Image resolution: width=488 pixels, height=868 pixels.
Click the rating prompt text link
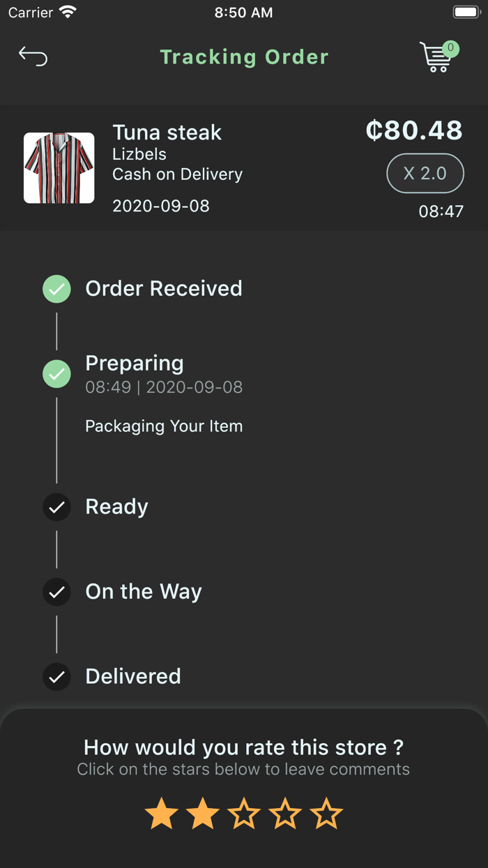pos(244,770)
